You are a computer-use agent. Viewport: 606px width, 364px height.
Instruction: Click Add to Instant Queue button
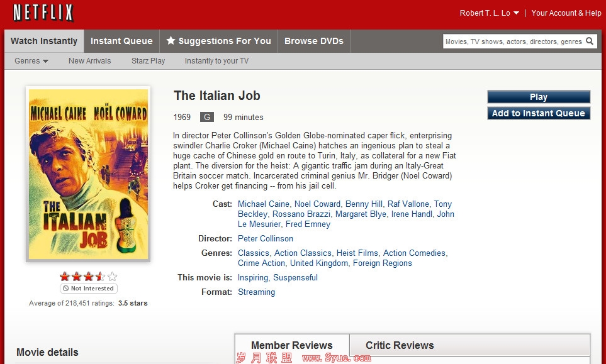click(539, 113)
